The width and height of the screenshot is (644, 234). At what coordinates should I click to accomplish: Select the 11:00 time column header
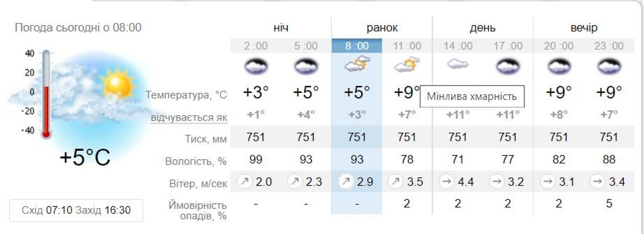pyautogui.click(x=407, y=46)
